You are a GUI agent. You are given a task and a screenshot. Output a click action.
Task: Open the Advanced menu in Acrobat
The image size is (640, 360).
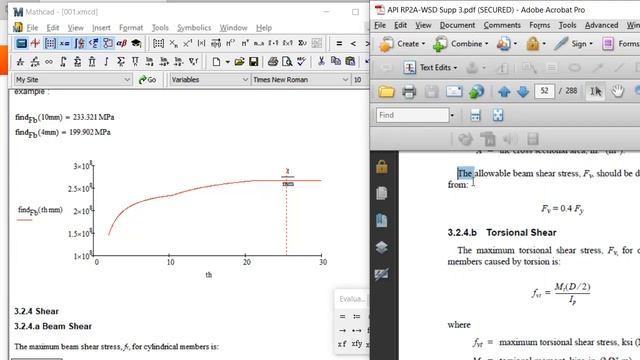pyautogui.click(x=601, y=25)
